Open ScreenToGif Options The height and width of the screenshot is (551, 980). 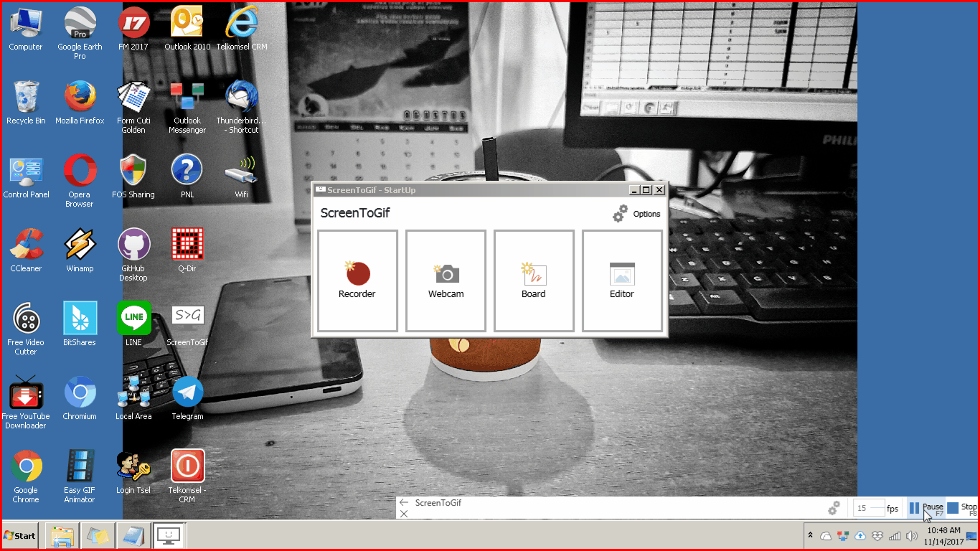pyautogui.click(x=636, y=214)
